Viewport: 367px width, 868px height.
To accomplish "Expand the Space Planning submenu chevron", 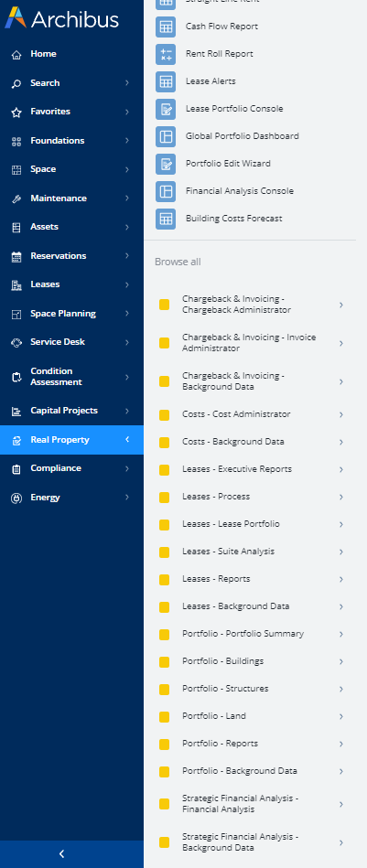I will tap(127, 314).
